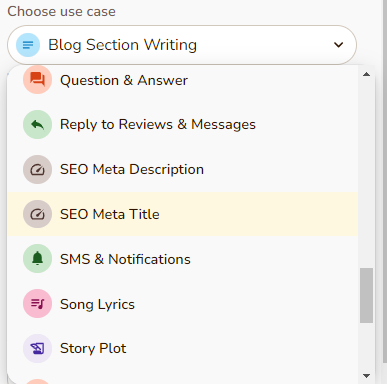387x384 pixels.
Task: Click the Story Plot icon
Action: pos(37,348)
